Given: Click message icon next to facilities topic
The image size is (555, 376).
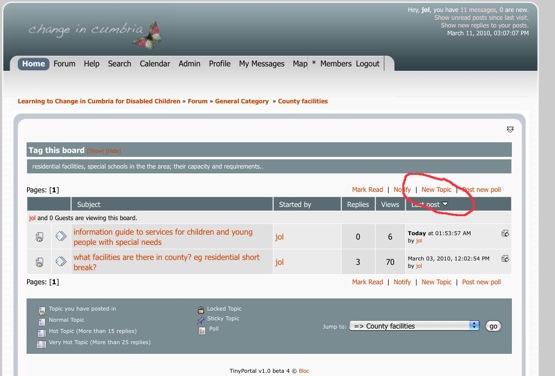Looking at the screenshot, I should coord(61,261).
